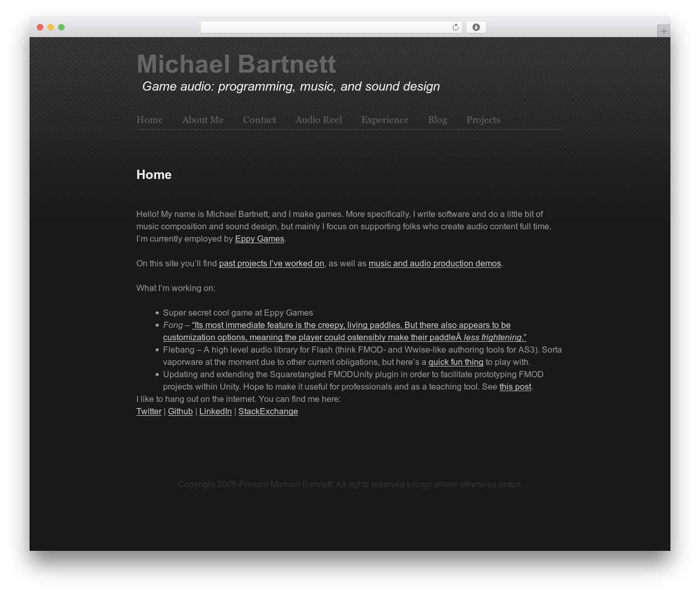Click the tagline 'Game audio: programming, music, and sound design'

291,86
